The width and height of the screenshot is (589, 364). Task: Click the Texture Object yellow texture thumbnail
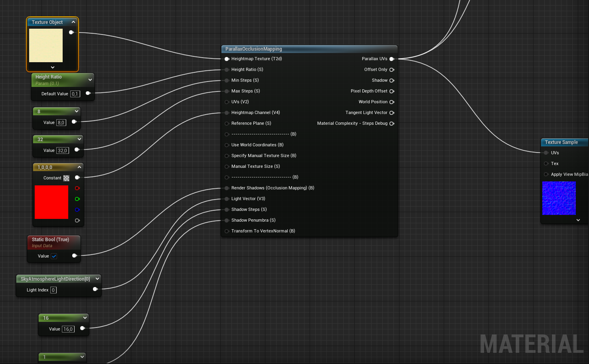pyautogui.click(x=46, y=45)
